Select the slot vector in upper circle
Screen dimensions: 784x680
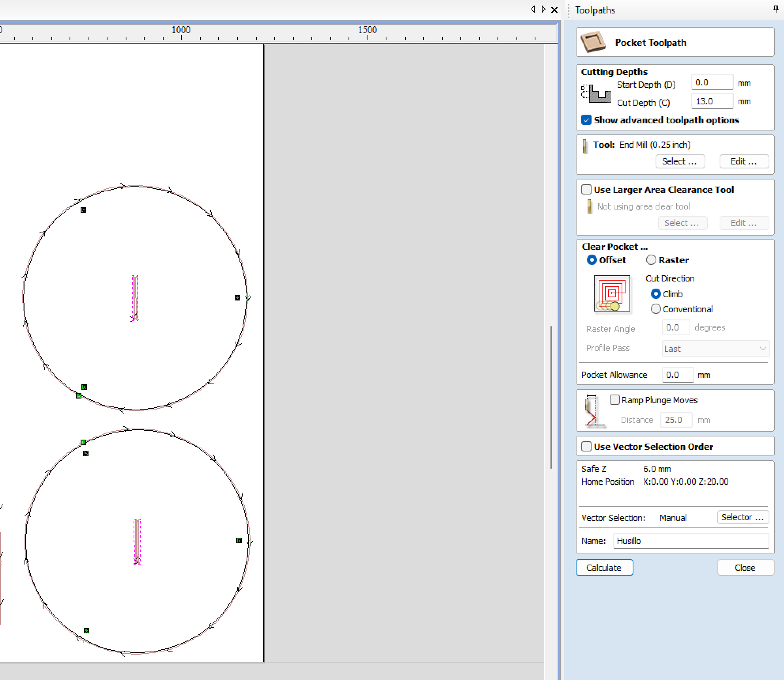click(x=135, y=298)
